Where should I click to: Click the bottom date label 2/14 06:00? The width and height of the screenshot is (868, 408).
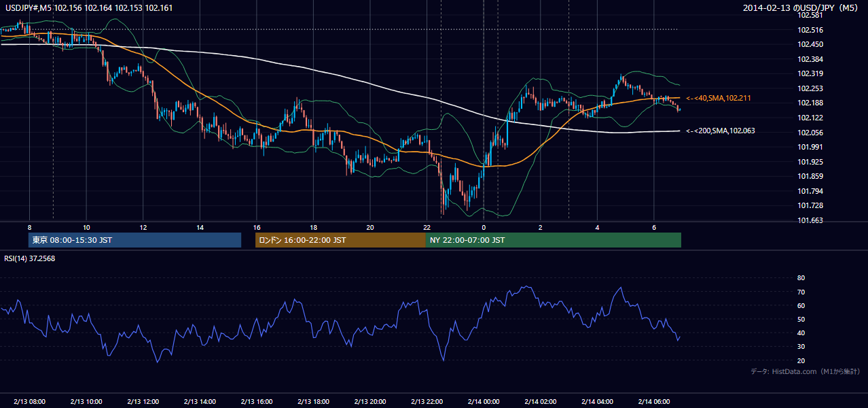coord(653,402)
